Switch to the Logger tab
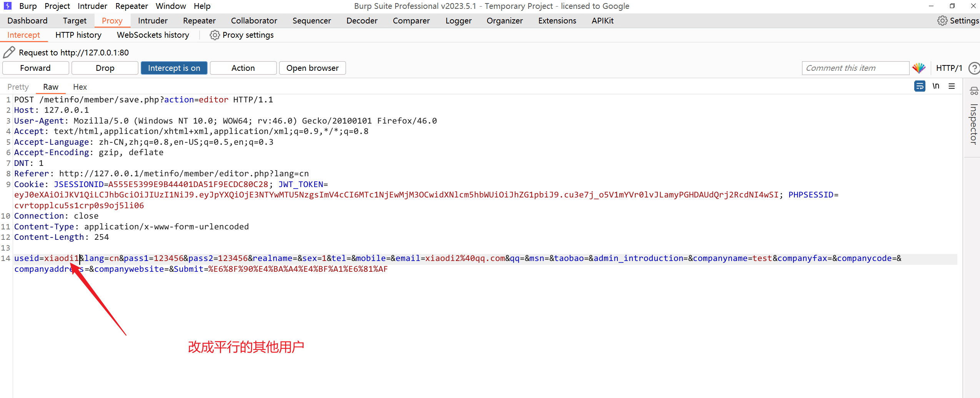980x398 pixels. (458, 21)
